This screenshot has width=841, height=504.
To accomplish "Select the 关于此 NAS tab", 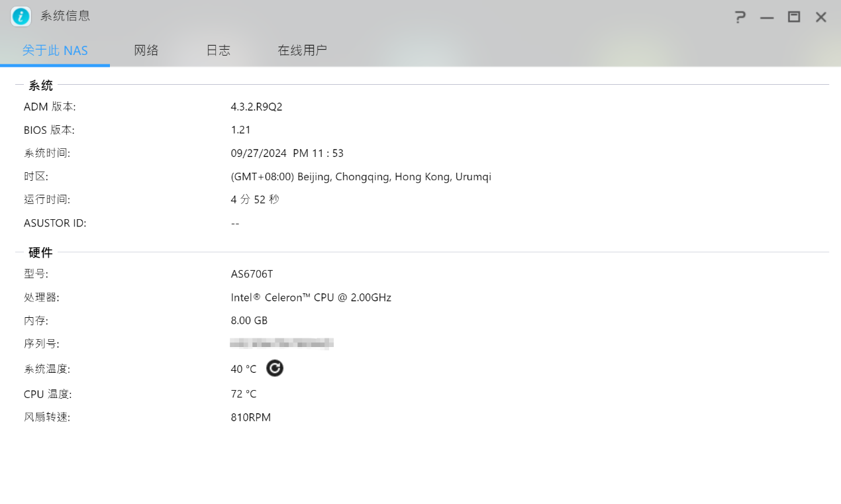I will pyautogui.click(x=55, y=50).
